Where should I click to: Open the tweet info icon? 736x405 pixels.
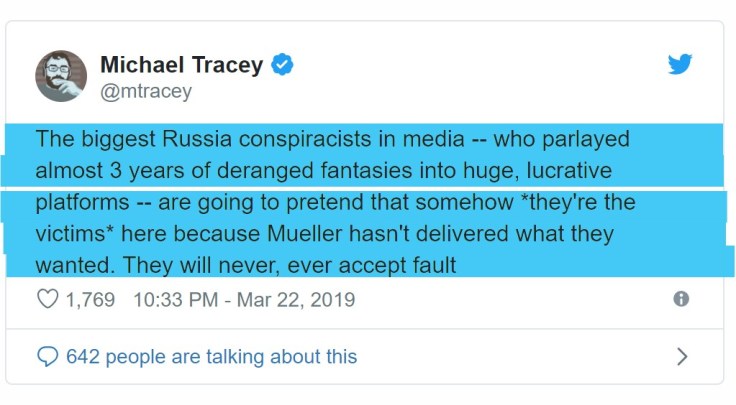pos(681,299)
